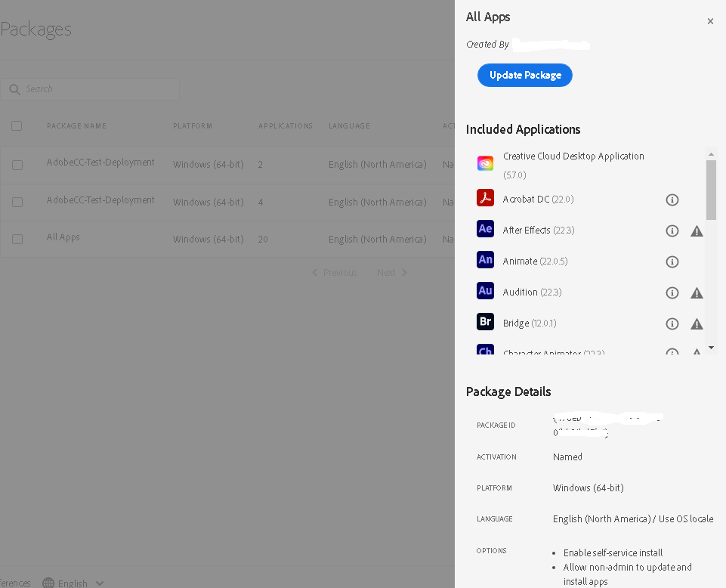Click the Acrobat DC app icon
726x588 pixels.
pos(485,198)
